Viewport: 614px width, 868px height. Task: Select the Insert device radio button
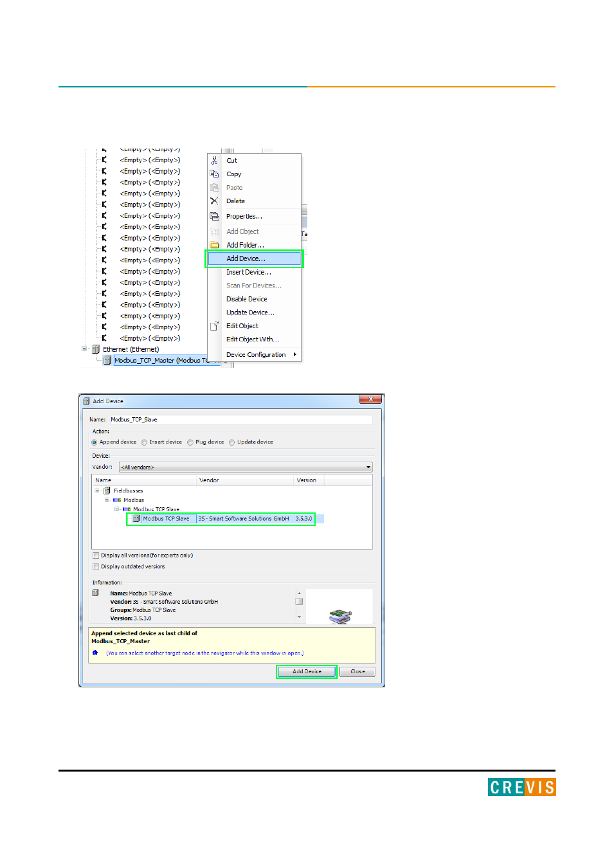tap(145, 442)
